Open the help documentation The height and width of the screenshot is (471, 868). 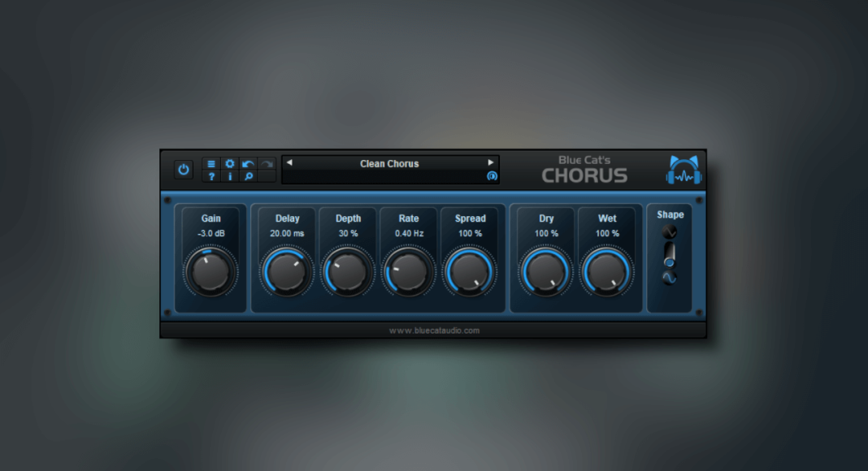[211, 176]
